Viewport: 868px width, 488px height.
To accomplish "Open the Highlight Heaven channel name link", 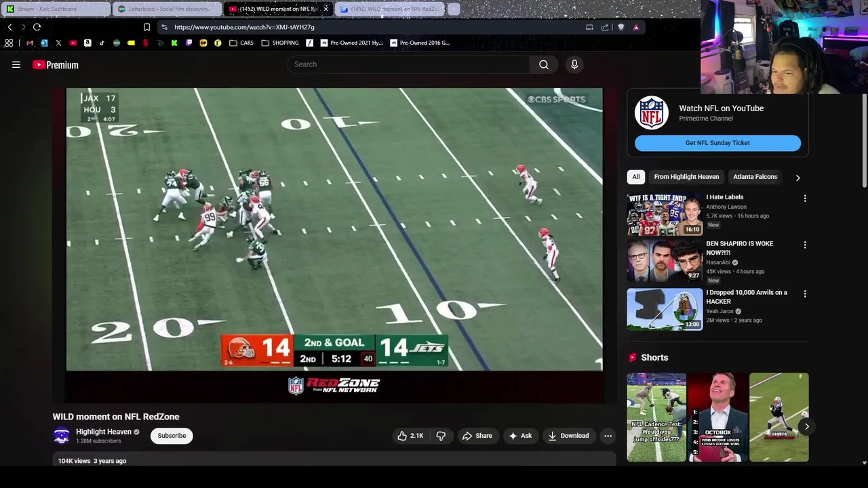I will (x=104, y=432).
